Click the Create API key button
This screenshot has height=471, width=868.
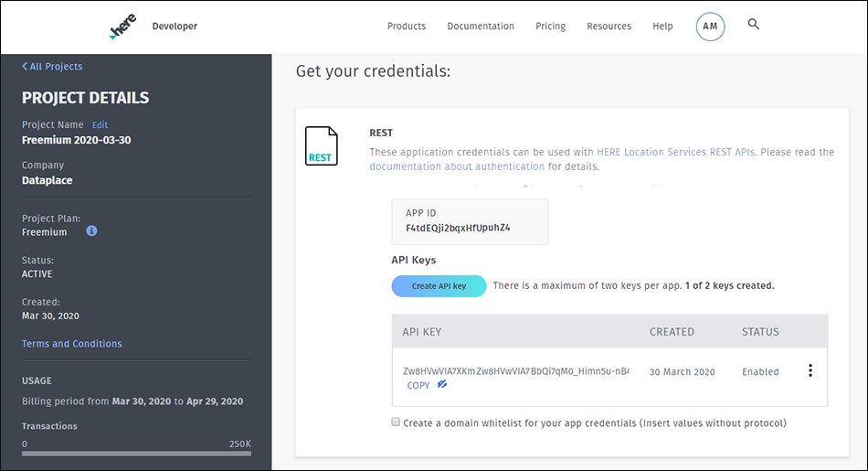[439, 286]
